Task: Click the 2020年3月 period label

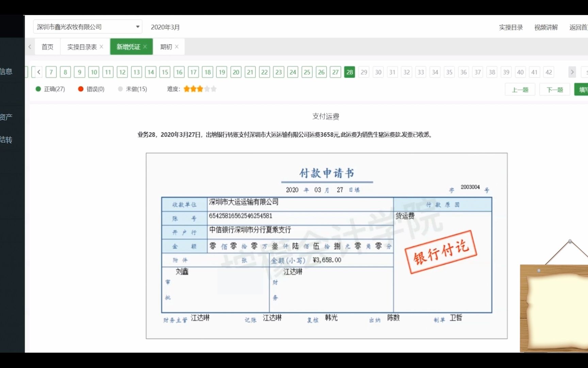Action: click(x=165, y=27)
